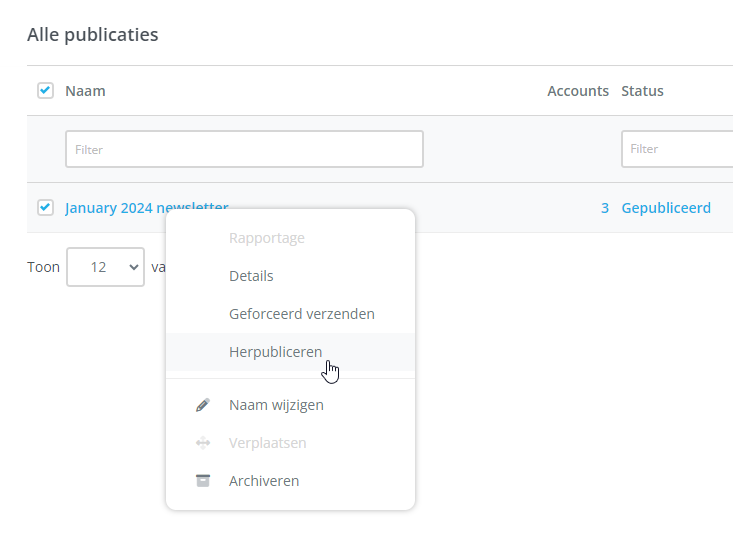Click the archive box icon
Image resolution: width=733 pixels, height=539 pixels.
(x=203, y=481)
